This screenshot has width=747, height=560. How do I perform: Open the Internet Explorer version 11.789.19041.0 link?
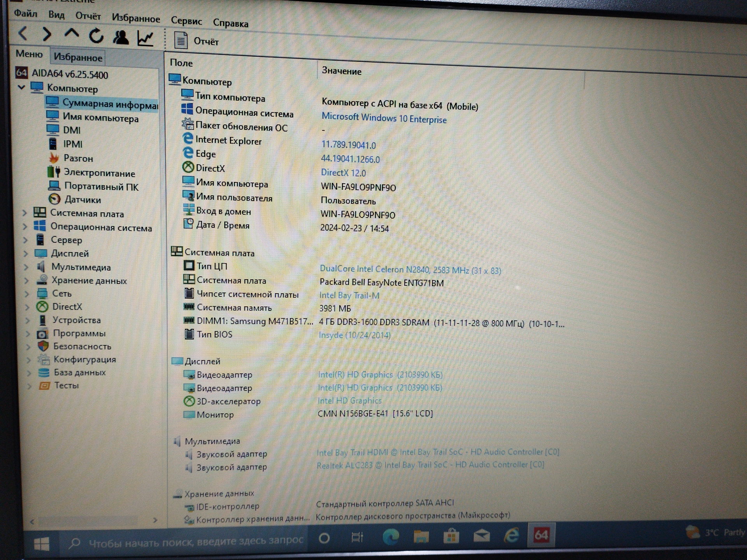click(x=349, y=145)
